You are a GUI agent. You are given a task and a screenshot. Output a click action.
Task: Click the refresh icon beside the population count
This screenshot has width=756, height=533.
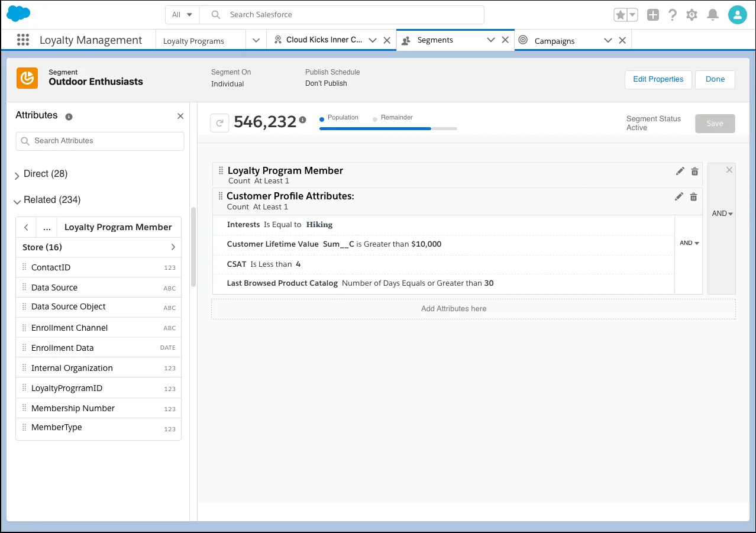pos(219,121)
